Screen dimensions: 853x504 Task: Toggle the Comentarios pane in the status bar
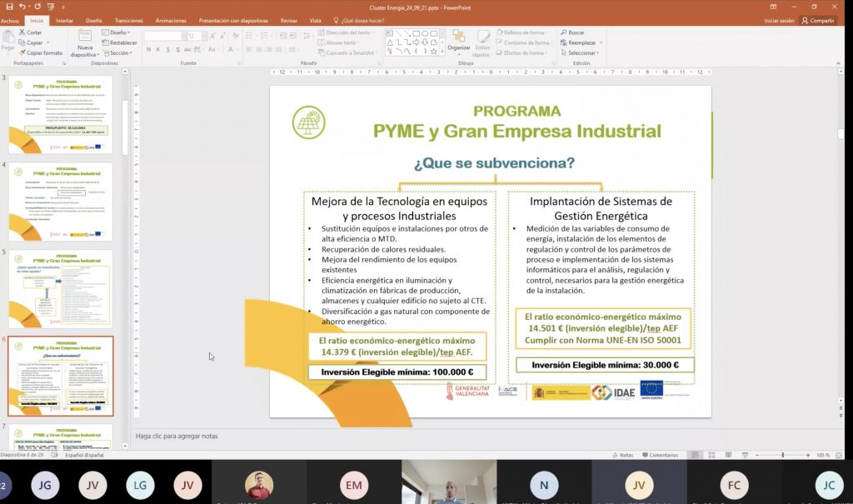point(660,455)
